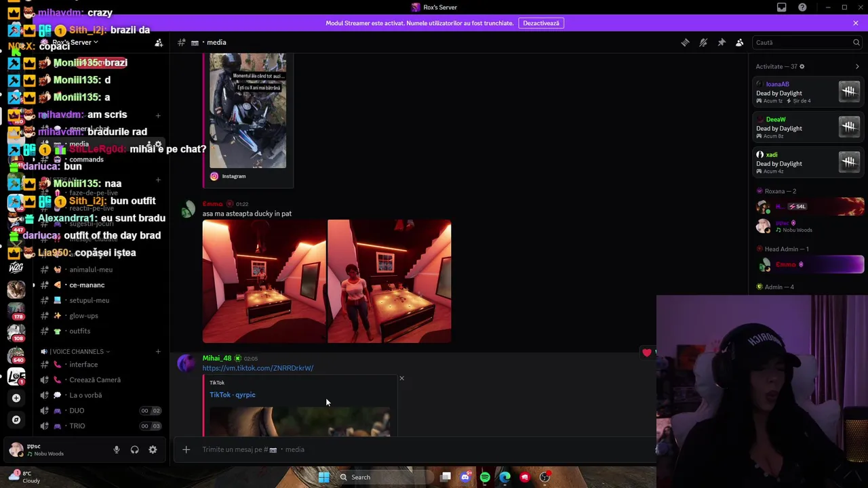Remove the TikTok embed with X
Image resolution: width=868 pixels, height=488 pixels.
tap(401, 378)
